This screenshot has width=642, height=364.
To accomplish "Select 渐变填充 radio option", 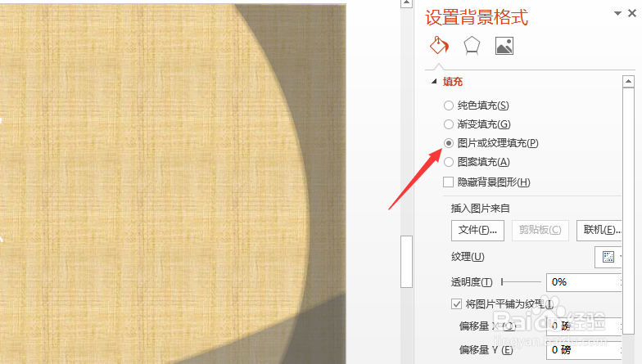I will [x=449, y=124].
